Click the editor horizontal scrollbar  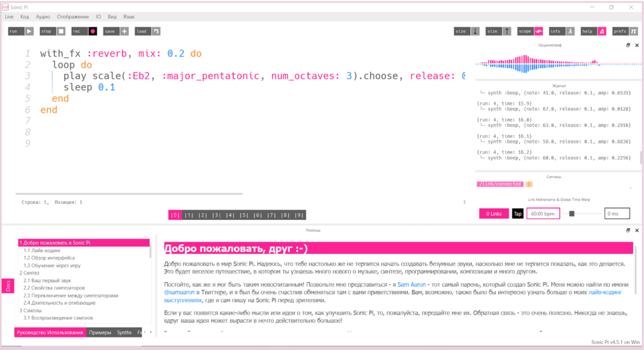coord(129,194)
